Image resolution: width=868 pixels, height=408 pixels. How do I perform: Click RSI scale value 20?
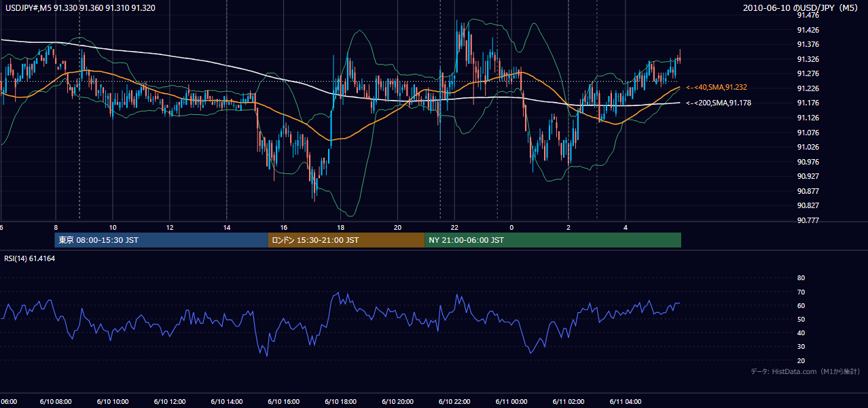[x=801, y=360]
